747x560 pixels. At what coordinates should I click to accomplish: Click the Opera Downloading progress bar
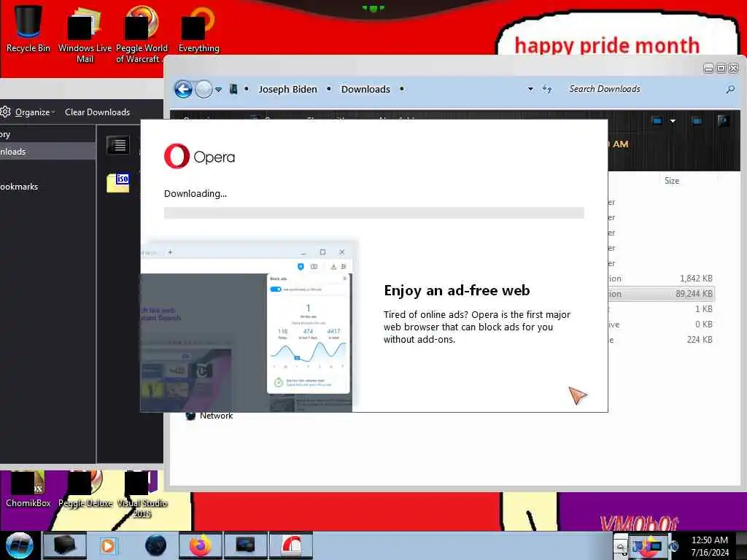[x=374, y=213]
